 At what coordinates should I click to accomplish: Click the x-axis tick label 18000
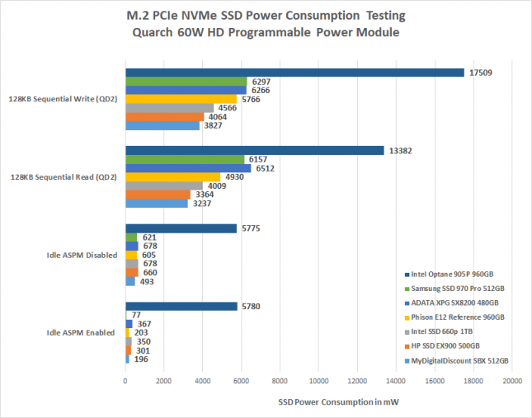click(x=473, y=381)
